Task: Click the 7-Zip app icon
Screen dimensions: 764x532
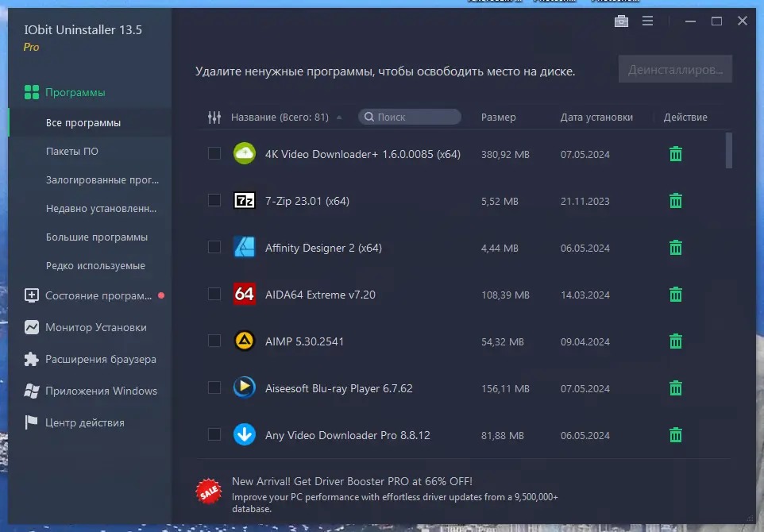Action: (x=244, y=200)
